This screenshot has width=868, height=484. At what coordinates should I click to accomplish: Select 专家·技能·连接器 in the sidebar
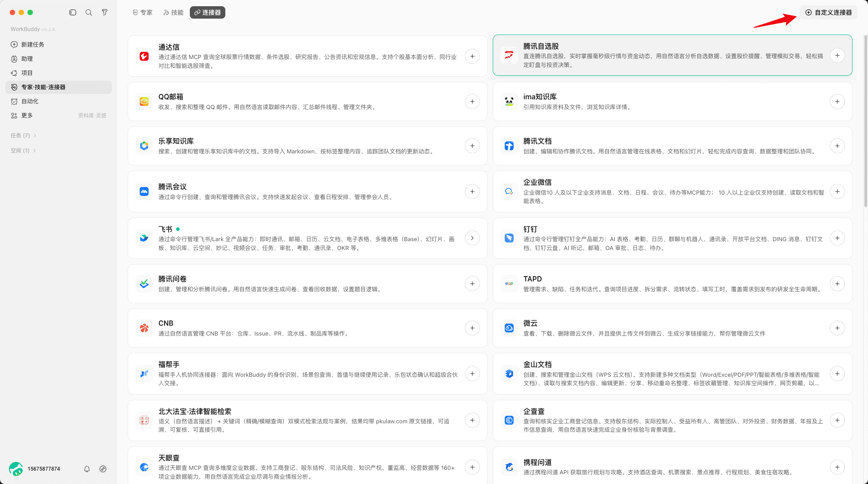point(59,87)
